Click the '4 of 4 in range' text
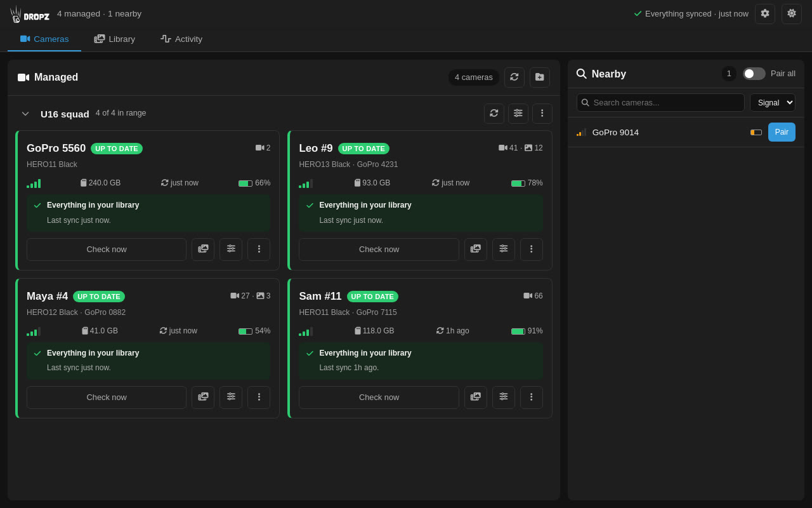 121,113
